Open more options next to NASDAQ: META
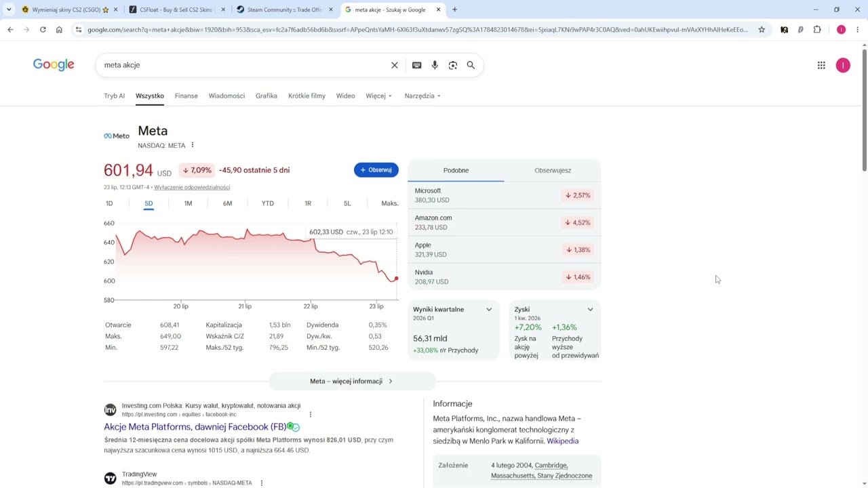The width and height of the screenshot is (868, 488). click(x=193, y=145)
